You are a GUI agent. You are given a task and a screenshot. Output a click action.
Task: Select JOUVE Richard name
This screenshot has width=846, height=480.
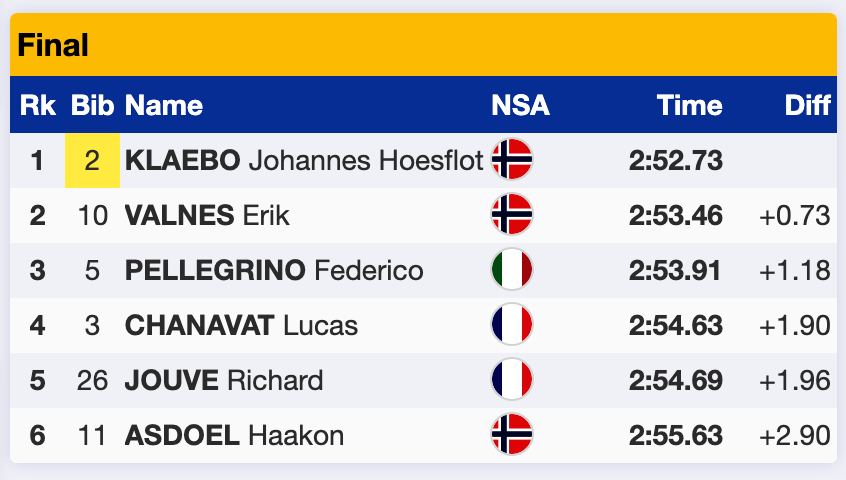coord(224,380)
